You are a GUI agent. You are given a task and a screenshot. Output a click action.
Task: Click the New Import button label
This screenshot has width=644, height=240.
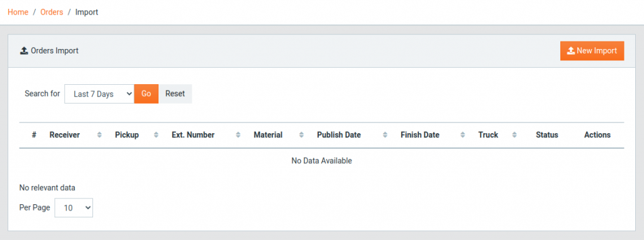click(597, 51)
